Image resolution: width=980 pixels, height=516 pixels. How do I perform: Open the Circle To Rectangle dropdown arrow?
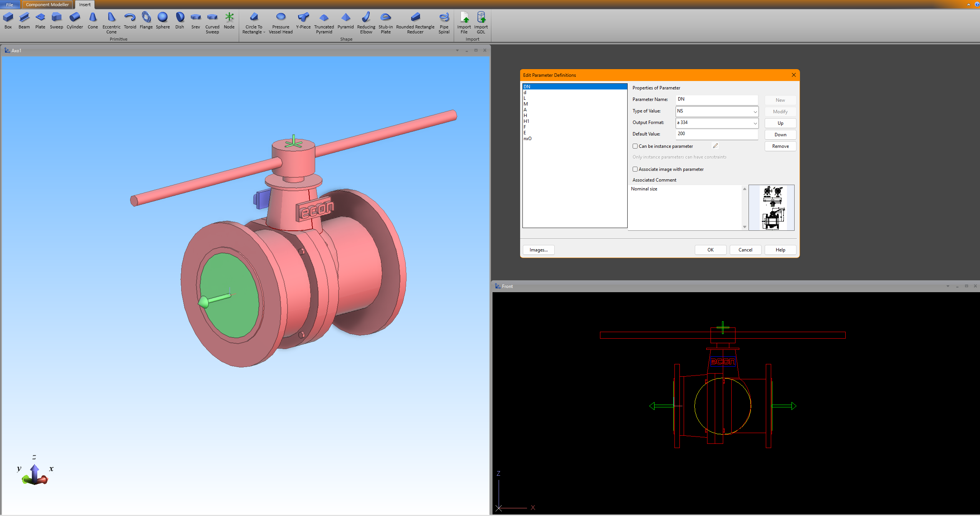pyautogui.click(x=264, y=33)
